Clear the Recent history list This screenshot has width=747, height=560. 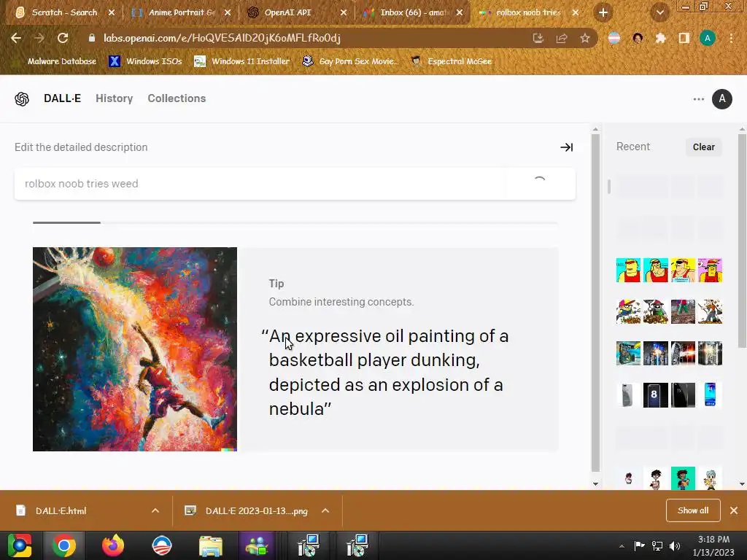click(704, 147)
